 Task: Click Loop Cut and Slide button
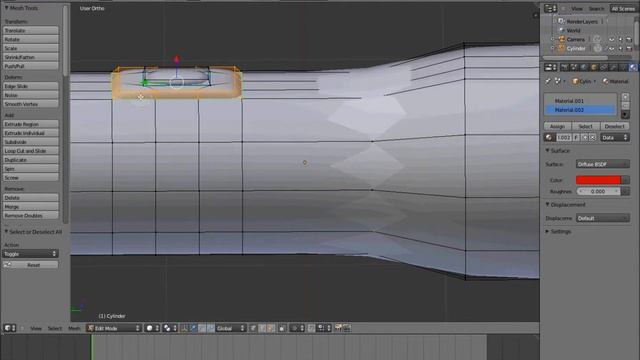click(x=31, y=151)
